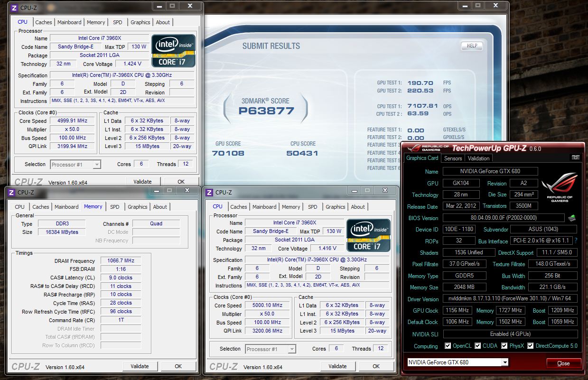588x380 pixels.
Task: Switch to CPU tab in the memory CPU-Z window
Action: coord(19,207)
